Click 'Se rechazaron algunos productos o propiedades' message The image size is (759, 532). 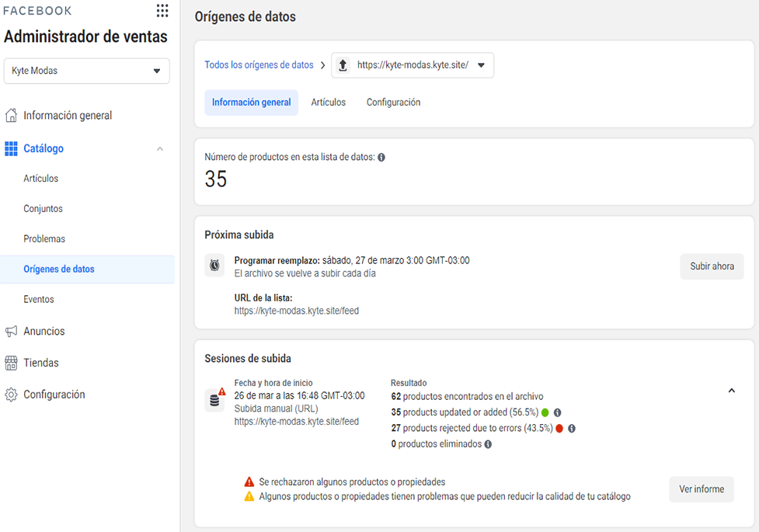pos(352,482)
